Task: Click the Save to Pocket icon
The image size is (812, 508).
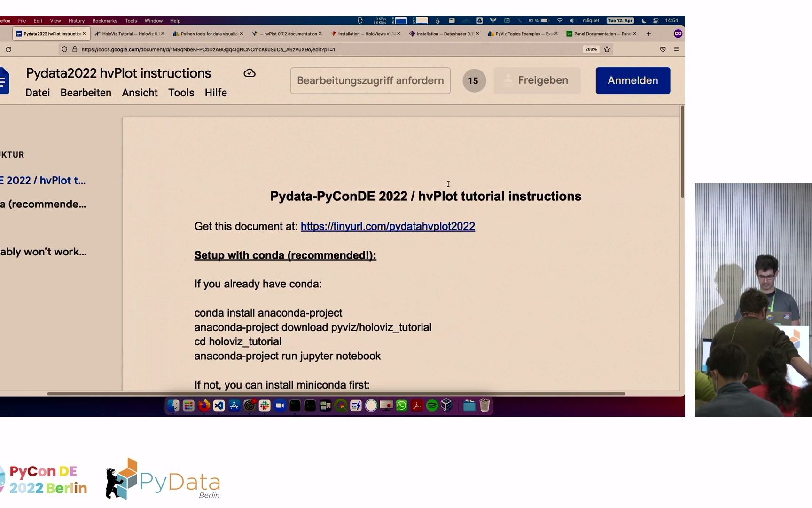Action: pyautogui.click(x=663, y=49)
